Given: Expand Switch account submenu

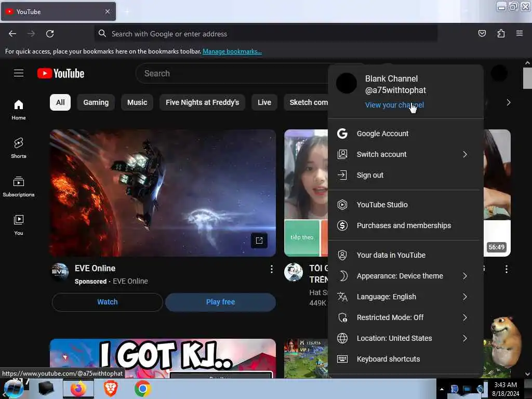Looking at the screenshot, I should 465,154.
